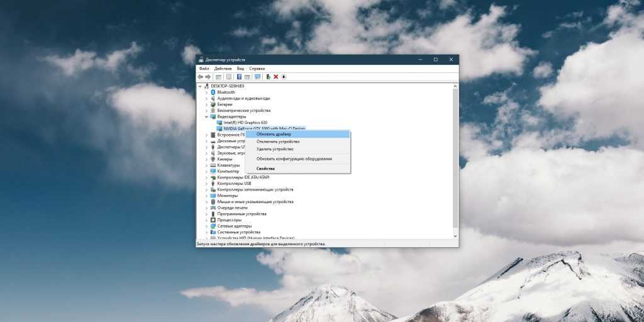The image size is (644, 322).
Task: Click the back arrow in the toolbar
Action: [x=201, y=77]
